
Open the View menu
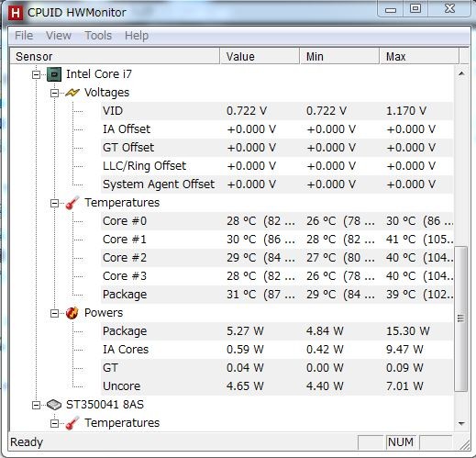pos(59,36)
